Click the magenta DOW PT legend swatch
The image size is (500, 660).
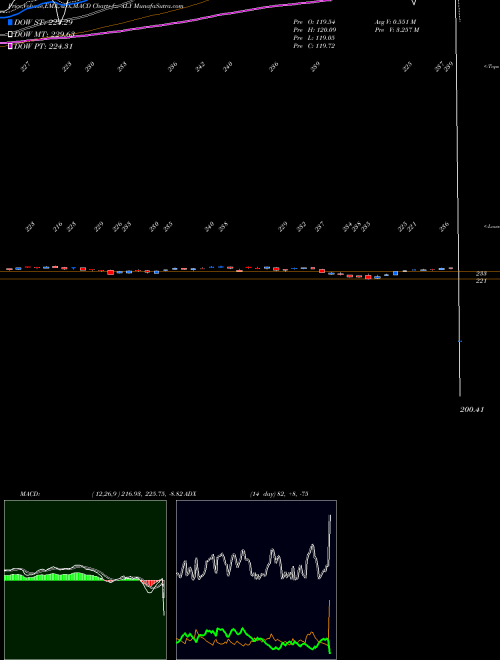(x=11, y=46)
